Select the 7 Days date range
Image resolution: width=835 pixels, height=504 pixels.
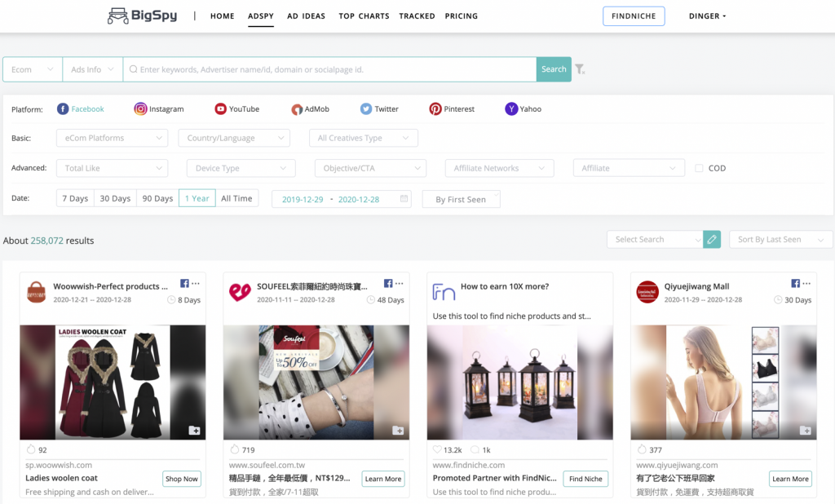75,198
